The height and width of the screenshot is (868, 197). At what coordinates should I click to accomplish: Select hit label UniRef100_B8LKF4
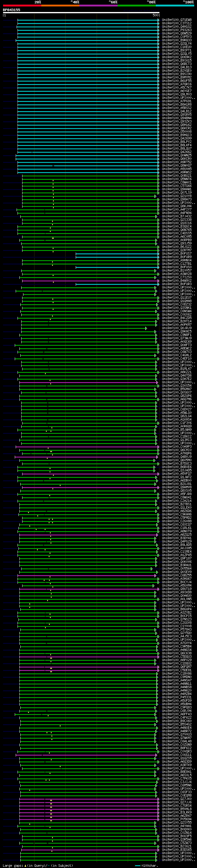[177, 145]
